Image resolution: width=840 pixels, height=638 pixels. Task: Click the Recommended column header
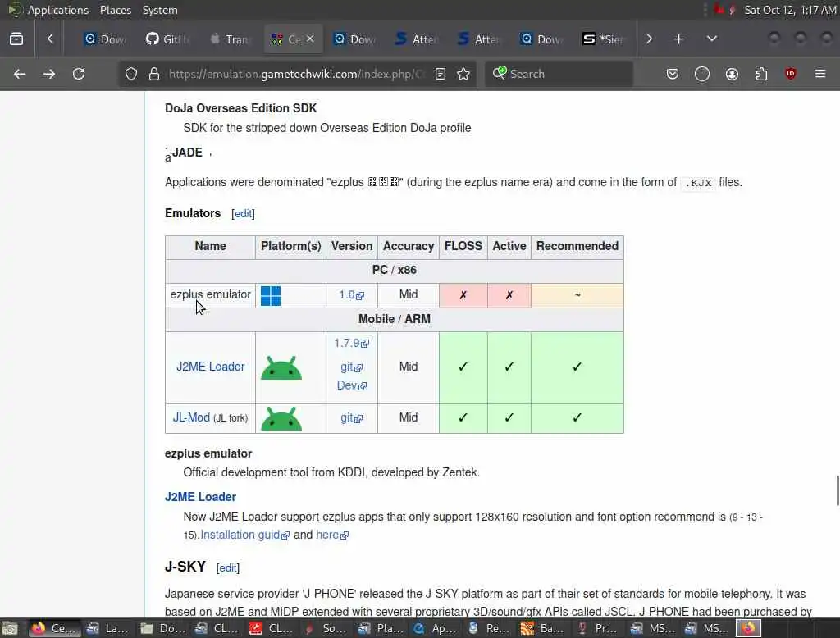577,246
